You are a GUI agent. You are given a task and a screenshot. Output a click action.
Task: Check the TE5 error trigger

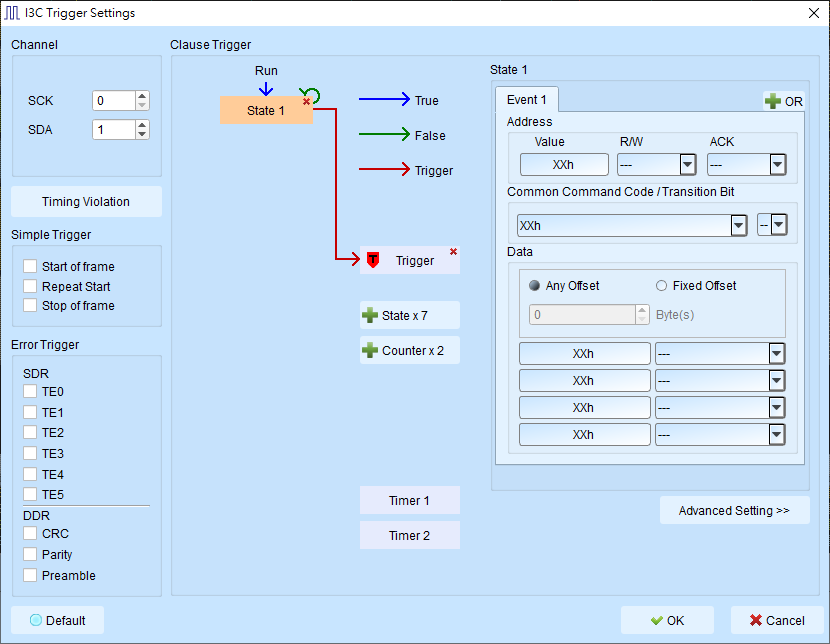coord(30,494)
